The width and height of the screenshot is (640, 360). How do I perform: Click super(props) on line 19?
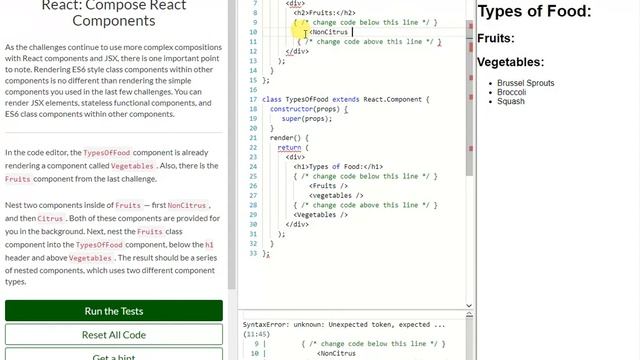point(307,118)
